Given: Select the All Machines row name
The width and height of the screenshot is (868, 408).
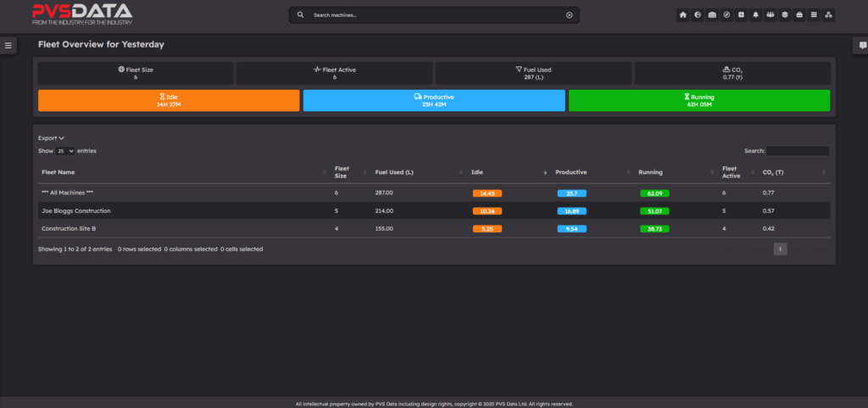Looking at the screenshot, I should (x=68, y=193).
